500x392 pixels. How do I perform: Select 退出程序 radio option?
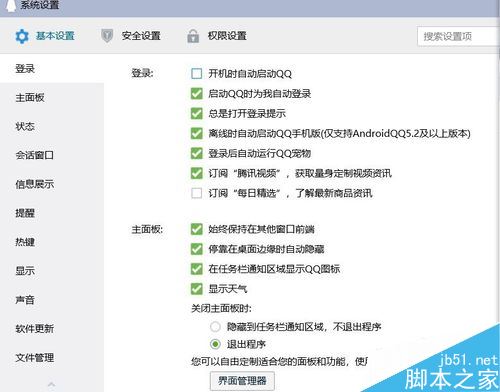(215, 344)
